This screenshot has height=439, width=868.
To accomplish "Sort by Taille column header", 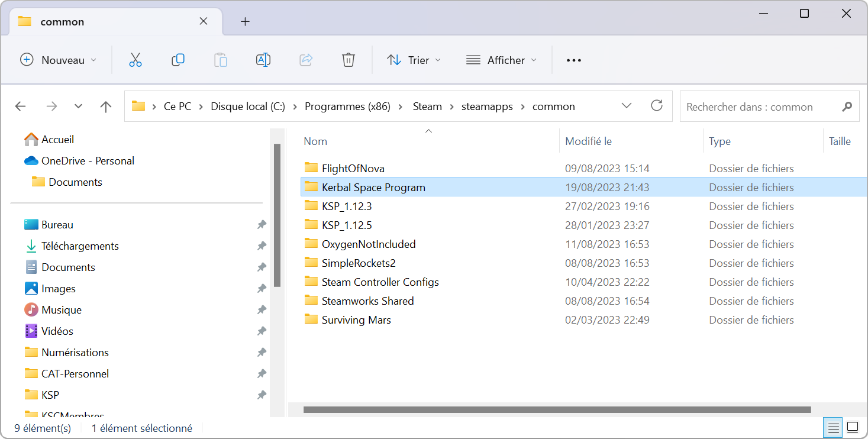I will point(840,141).
